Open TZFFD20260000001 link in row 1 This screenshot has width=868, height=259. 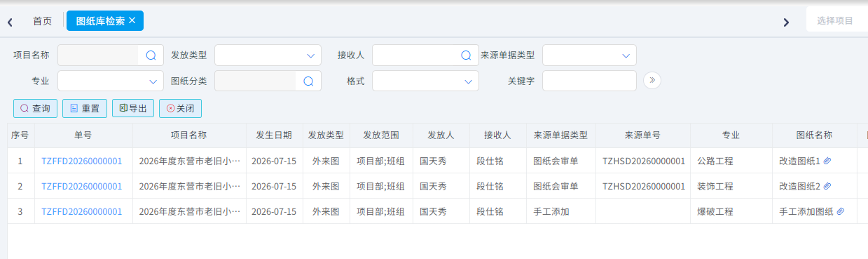tap(82, 161)
